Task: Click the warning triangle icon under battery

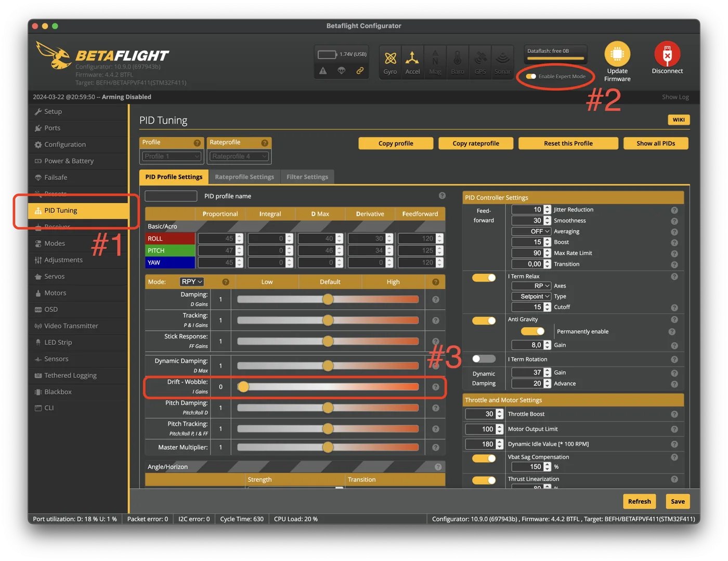Action: tap(323, 71)
